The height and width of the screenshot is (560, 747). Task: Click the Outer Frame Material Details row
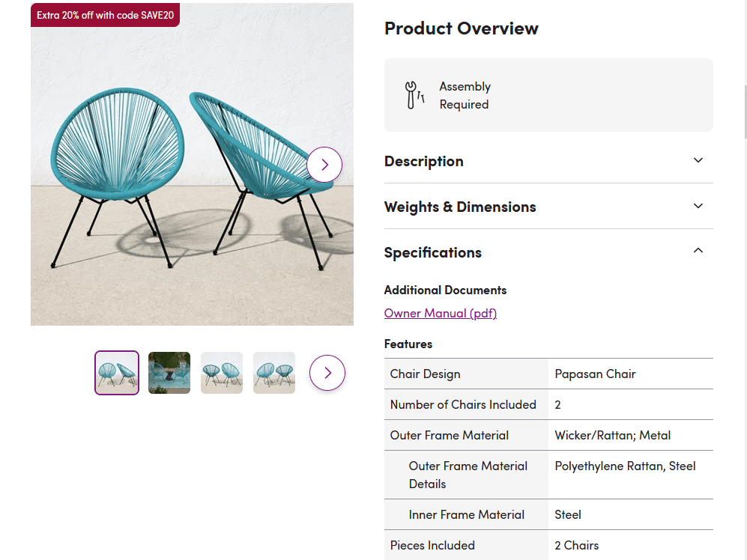(x=468, y=474)
